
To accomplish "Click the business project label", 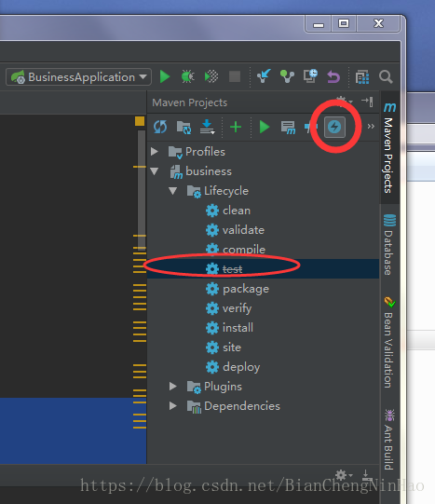I will pos(209,171).
